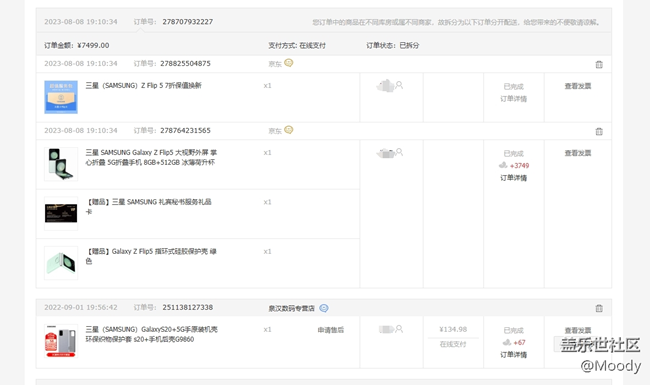
Task: Click the ¥134.98 price
Action: [x=453, y=329]
